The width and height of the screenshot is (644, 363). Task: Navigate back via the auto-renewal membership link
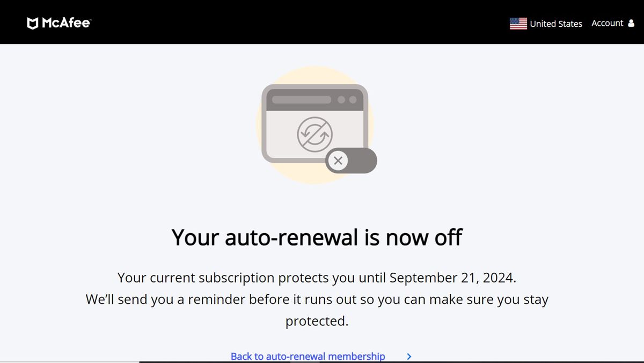(308, 356)
